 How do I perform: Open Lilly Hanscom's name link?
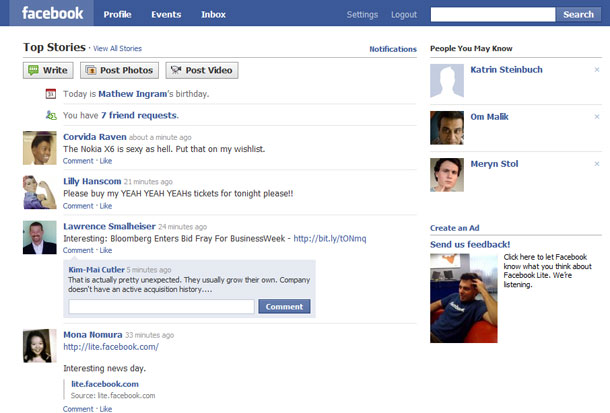click(92, 181)
